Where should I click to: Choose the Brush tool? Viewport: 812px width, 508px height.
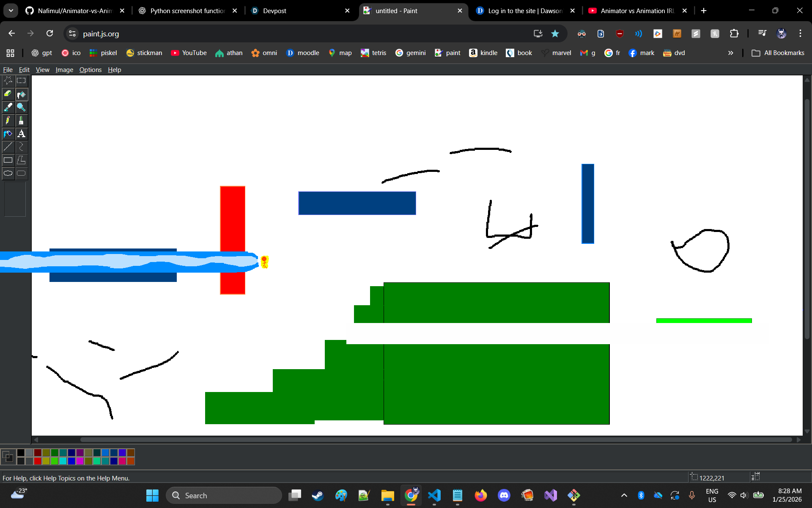[21, 121]
